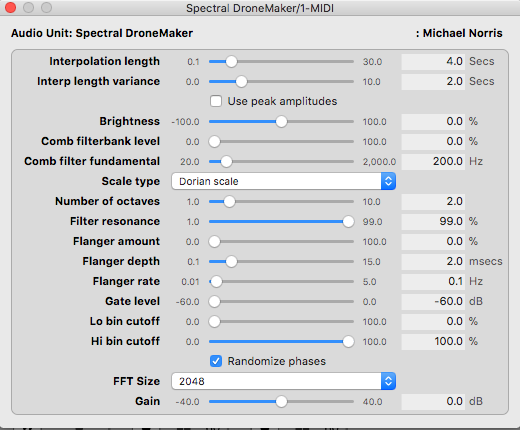
Task: Click the Flanger rate minimum value 0.01
Action: [190, 282]
